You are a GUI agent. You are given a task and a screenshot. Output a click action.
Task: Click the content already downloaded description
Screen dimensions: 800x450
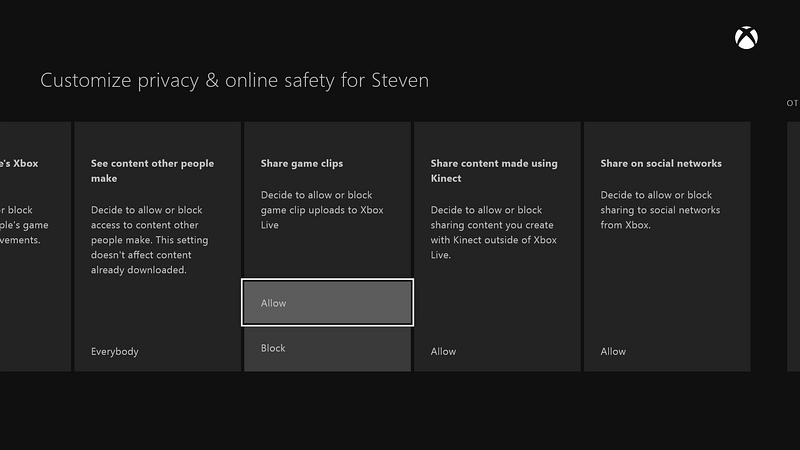149,240
